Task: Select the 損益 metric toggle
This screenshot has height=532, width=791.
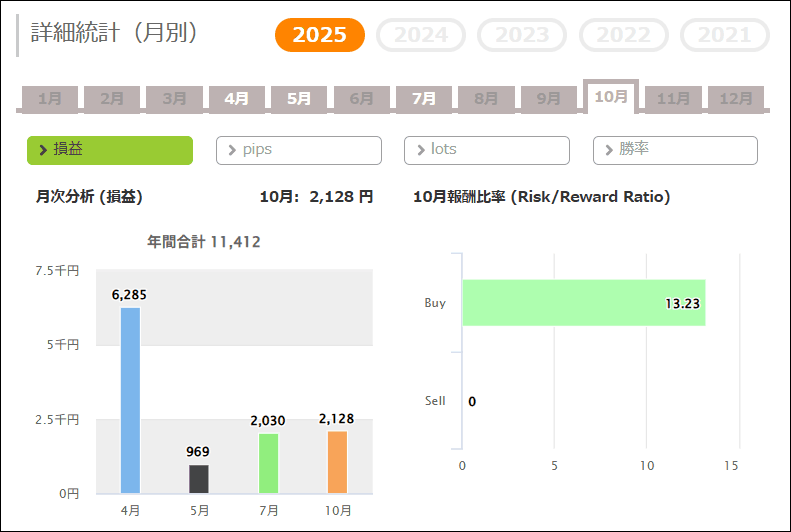Action: click(x=110, y=150)
